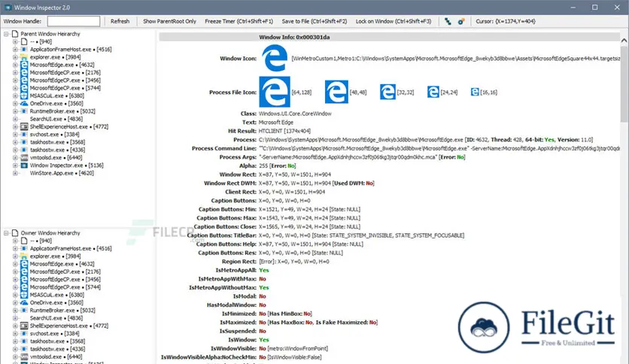The image size is (629, 364).
Task: Select the 16,16 process file icon
Action: coord(475,92)
